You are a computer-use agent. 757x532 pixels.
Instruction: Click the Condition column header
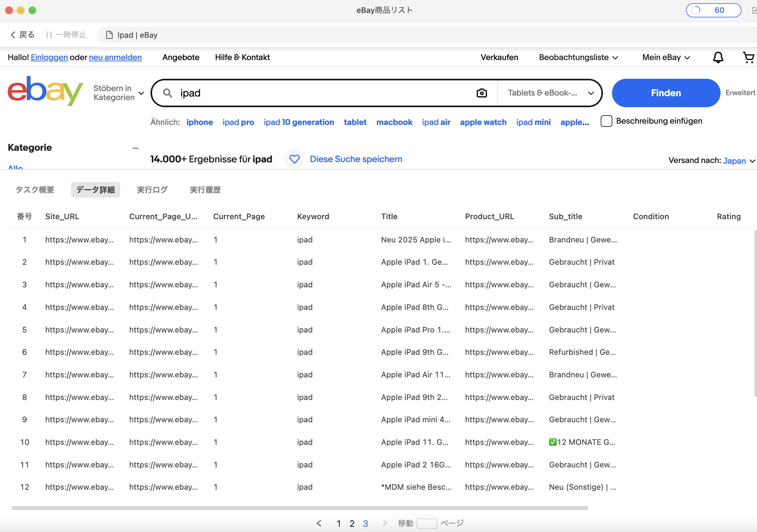(x=650, y=217)
